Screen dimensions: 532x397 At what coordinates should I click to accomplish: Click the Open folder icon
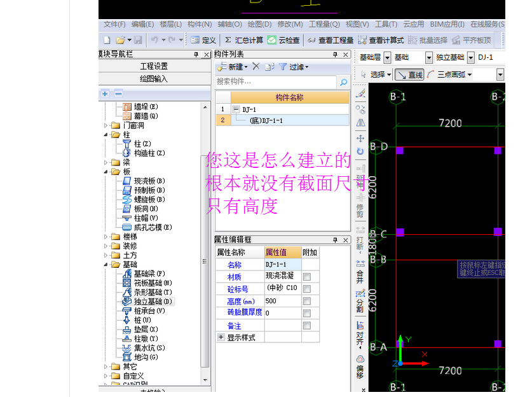120,40
